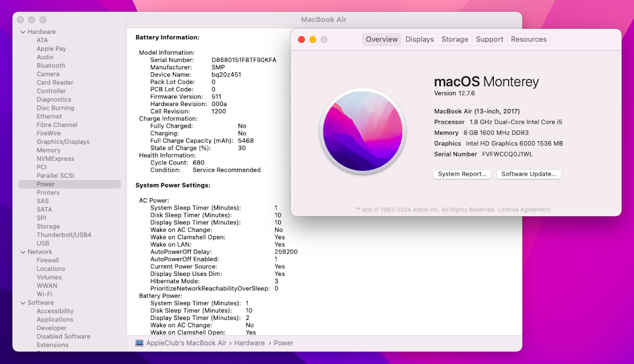This screenshot has height=364, width=634.
Task: Select PCI in sidebar
Action: coord(42,167)
